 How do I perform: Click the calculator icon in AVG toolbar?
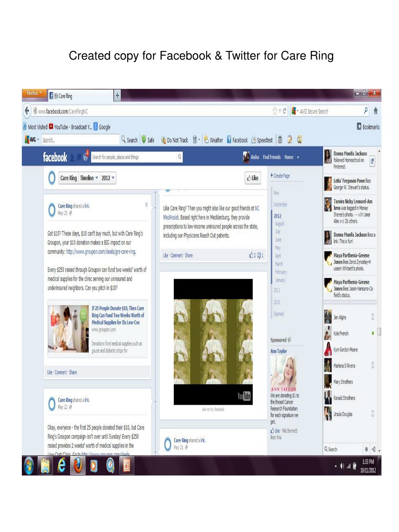pyautogui.click(x=280, y=140)
